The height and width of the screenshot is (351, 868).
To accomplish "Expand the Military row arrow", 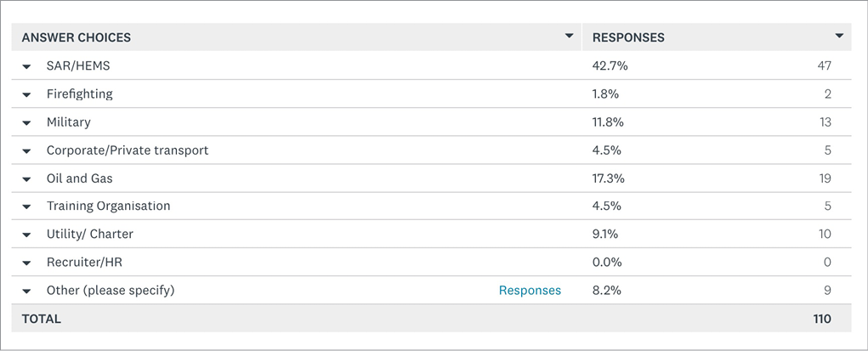I will [x=26, y=122].
